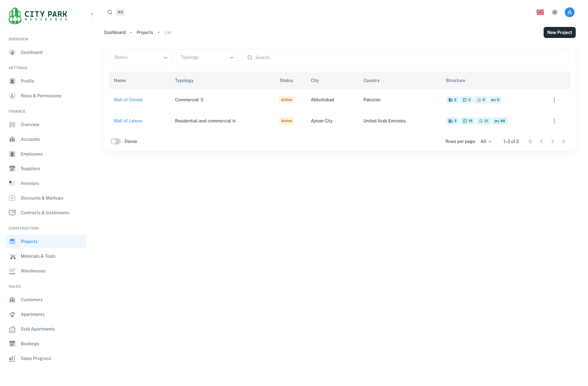Click the UK flag language icon

pos(540,12)
